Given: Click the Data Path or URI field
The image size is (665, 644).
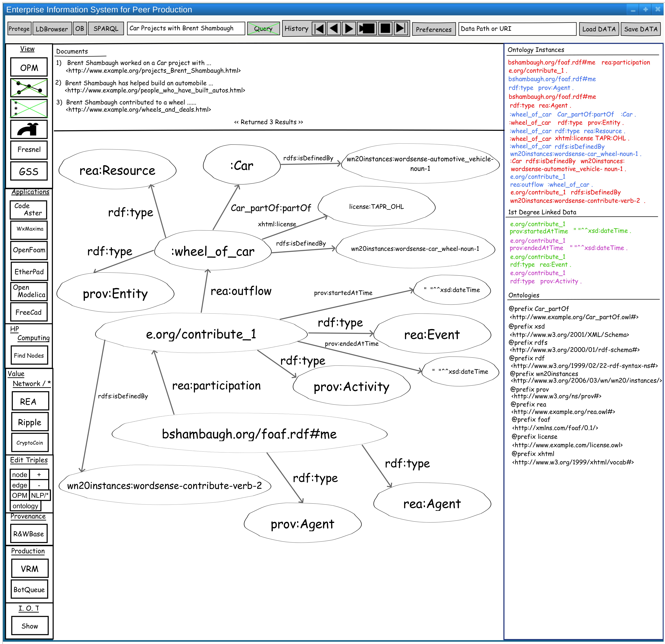Looking at the screenshot, I should point(517,29).
